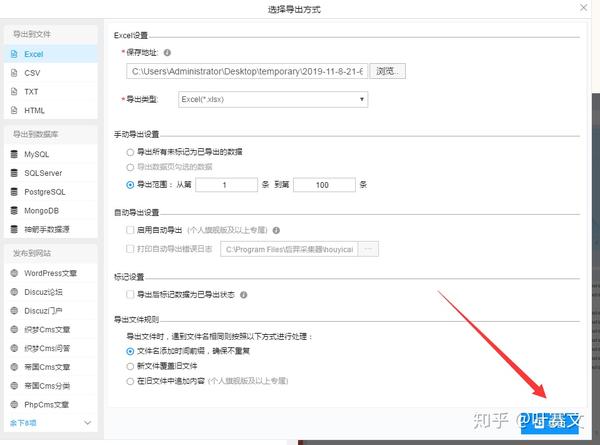Click the 保存地址 file path field
This screenshot has height=445, width=600.
pos(247,71)
